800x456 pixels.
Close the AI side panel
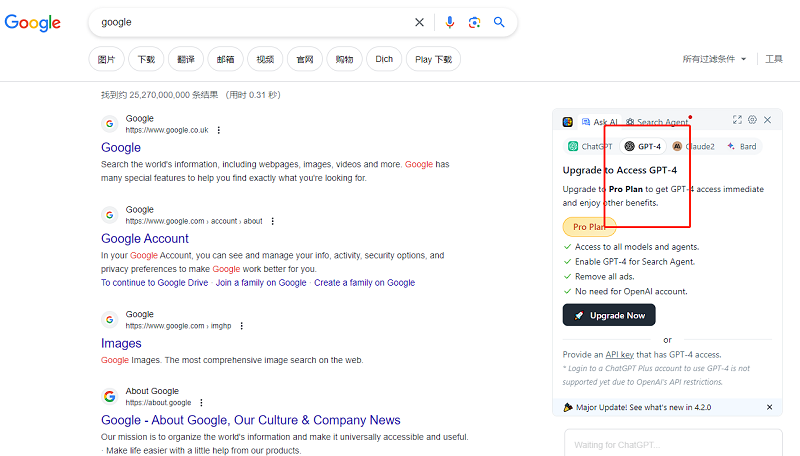[767, 120]
